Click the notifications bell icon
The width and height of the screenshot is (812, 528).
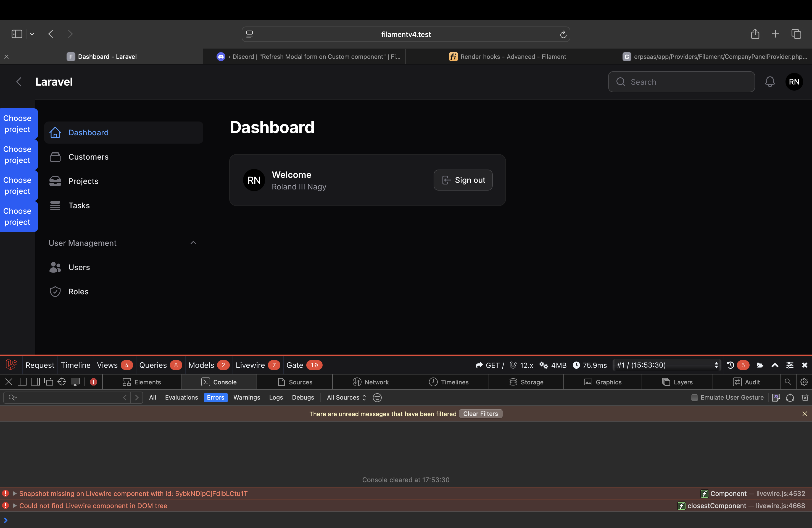pos(770,82)
